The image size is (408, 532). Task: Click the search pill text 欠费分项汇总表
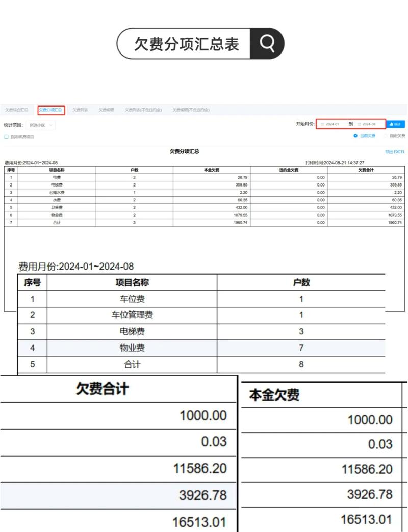[186, 44]
